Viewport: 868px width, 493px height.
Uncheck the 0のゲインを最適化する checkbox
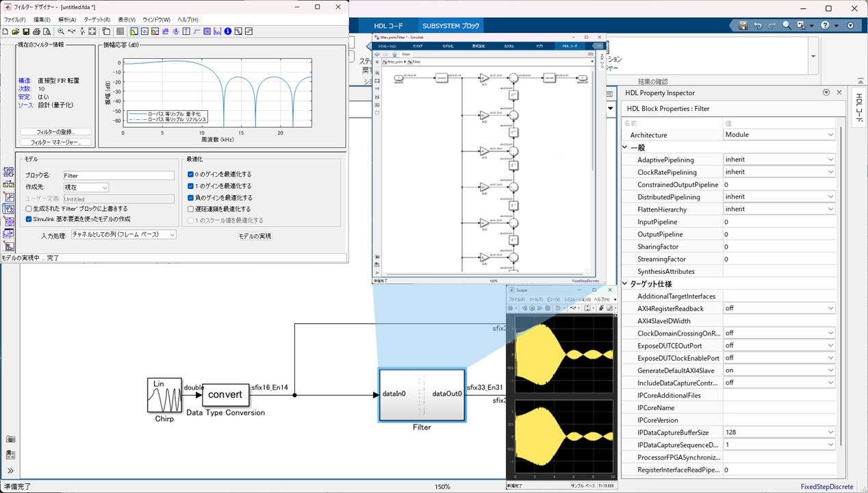(191, 175)
